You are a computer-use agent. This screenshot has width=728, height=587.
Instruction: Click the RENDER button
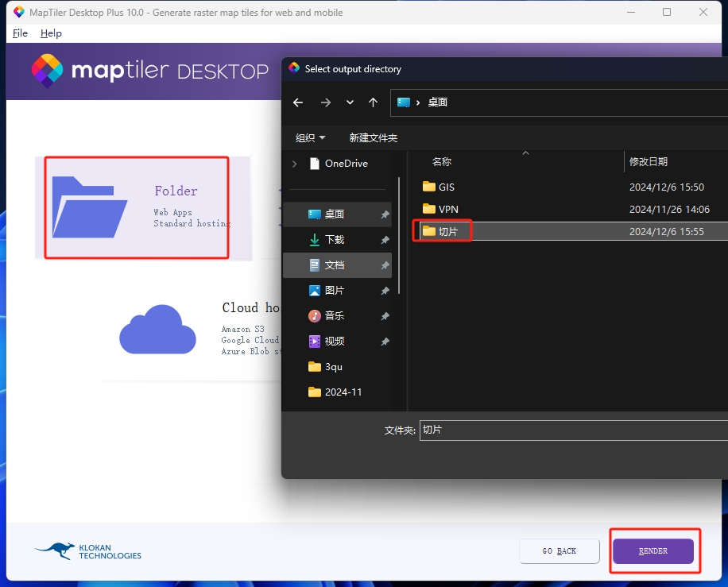point(653,550)
